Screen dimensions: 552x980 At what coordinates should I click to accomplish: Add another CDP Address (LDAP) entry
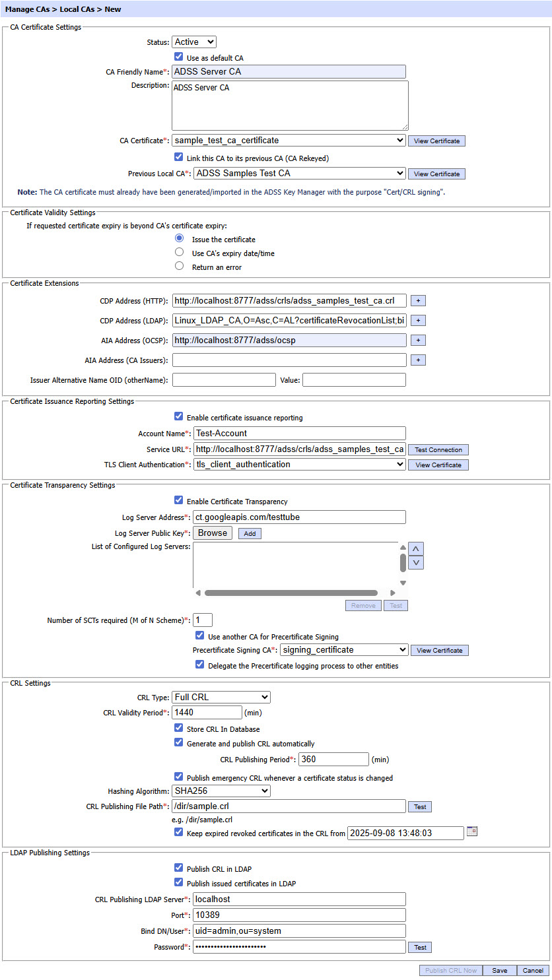418,321
